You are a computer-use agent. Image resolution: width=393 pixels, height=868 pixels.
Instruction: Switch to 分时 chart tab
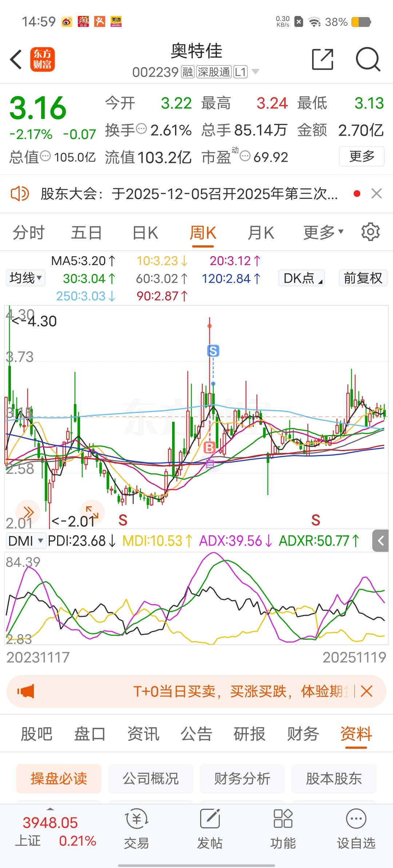coord(28,232)
